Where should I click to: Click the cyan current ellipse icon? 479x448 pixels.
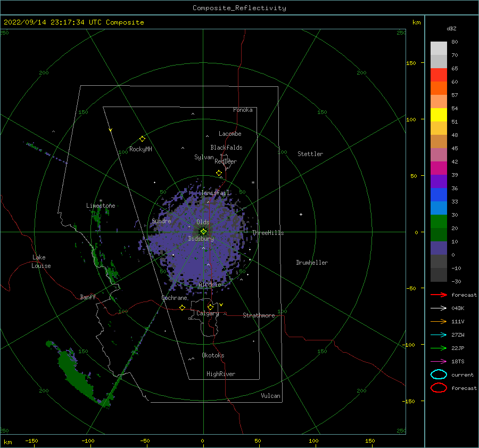tap(439, 374)
